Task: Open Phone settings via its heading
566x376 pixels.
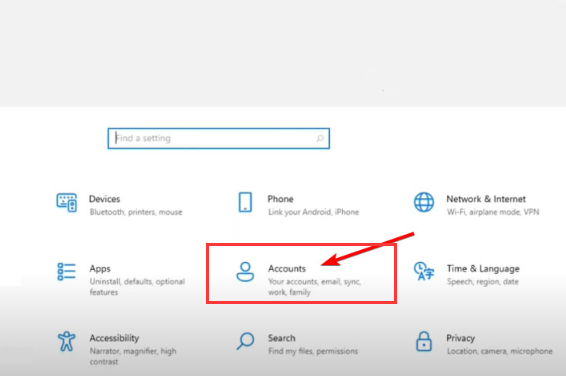Action: tap(280, 199)
